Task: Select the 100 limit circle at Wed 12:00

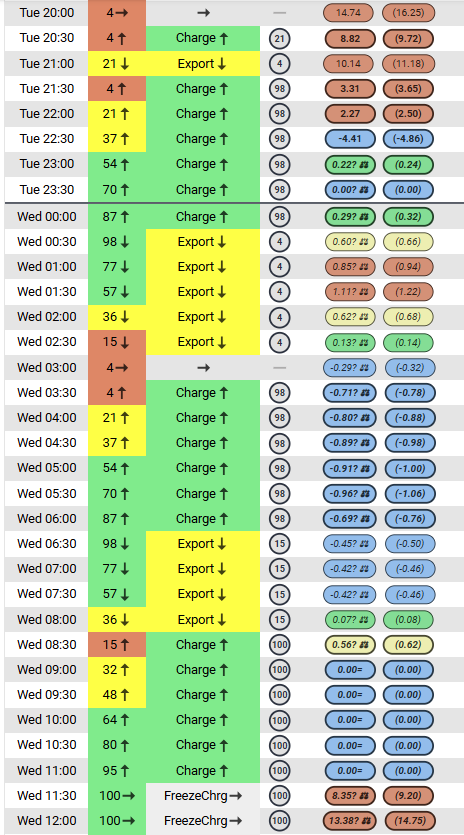Action: pos(279,820)
